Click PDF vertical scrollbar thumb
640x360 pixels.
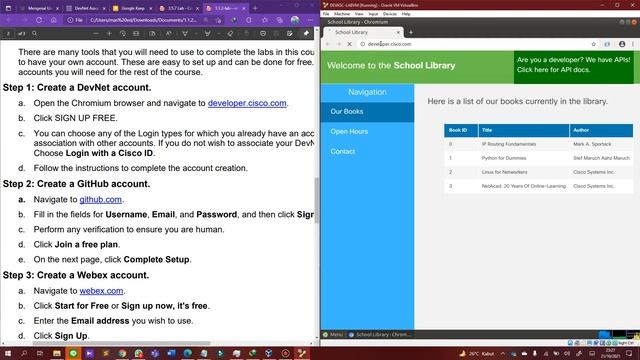tap(316, 200)
